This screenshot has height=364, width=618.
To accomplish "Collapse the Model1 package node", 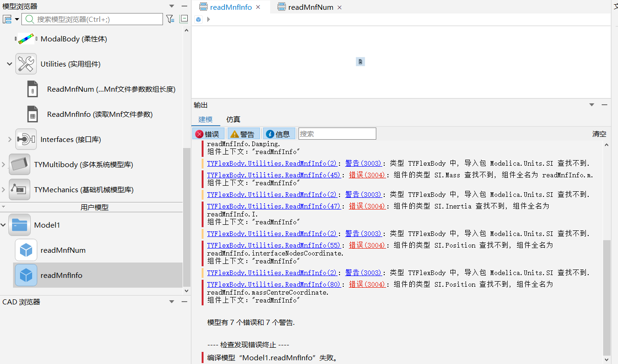I will [3, 225].
